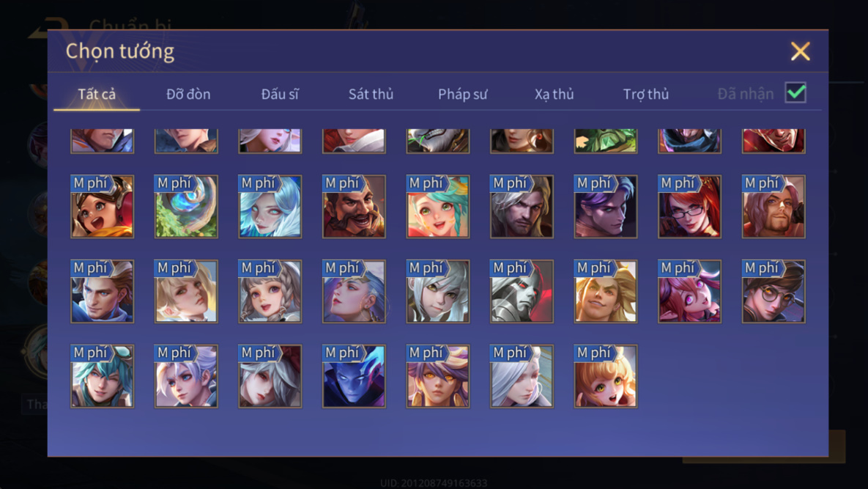868x489 pixels.
Task: Open the Trợ thủ tab
Action: 646,94
